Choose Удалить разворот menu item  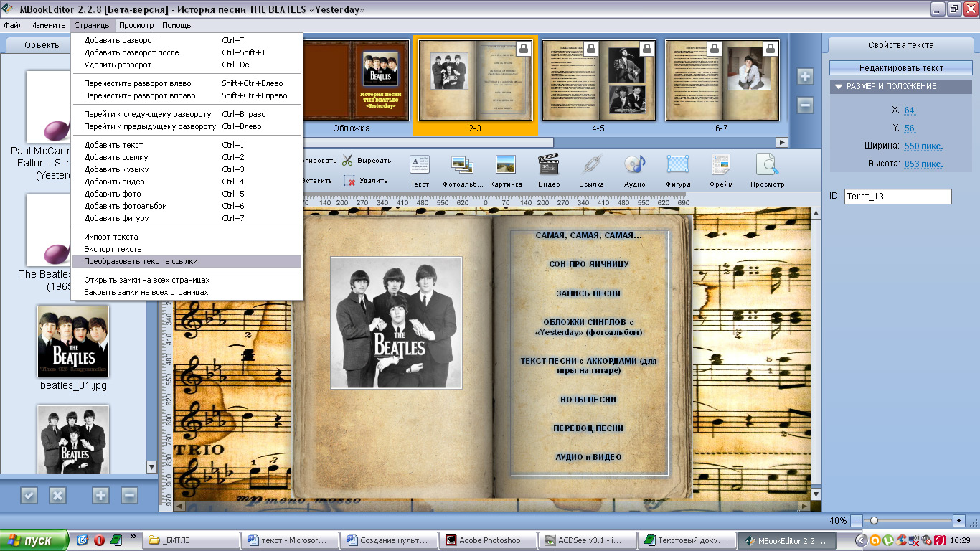(x=187, y=65)
